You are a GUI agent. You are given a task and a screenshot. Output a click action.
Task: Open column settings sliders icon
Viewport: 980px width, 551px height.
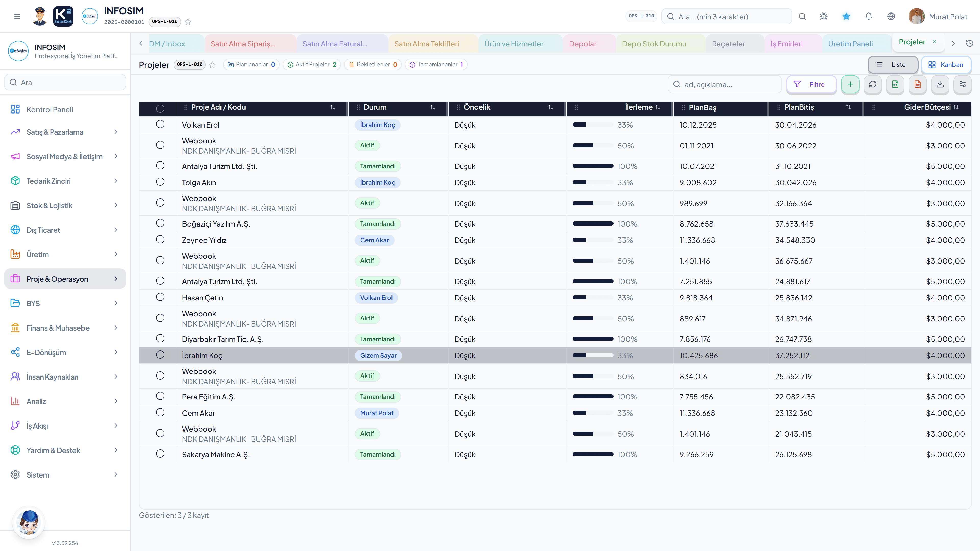pyautogui.click(x=962, y=84)
